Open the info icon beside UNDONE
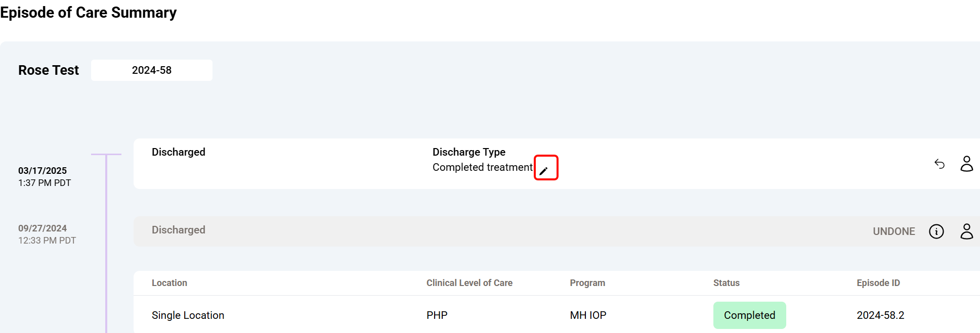980x333 pixels. click(x=936, y=231)
